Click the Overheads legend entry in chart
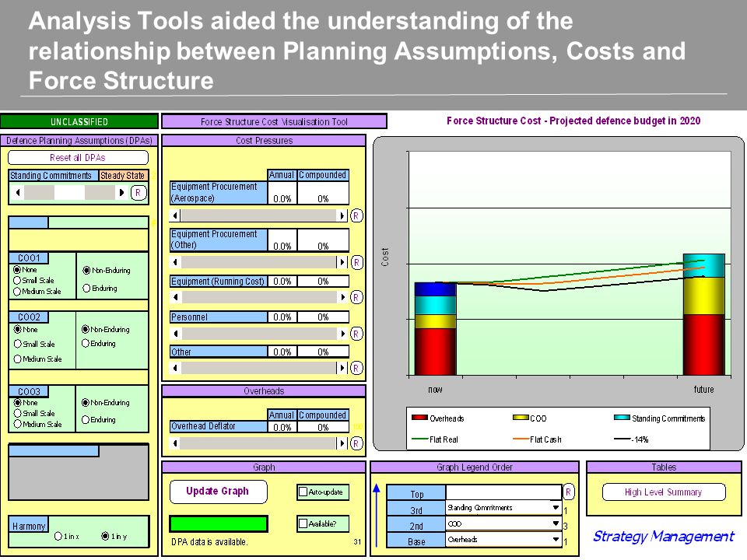This screenshot has width=747, height=560. click(438, 418)
